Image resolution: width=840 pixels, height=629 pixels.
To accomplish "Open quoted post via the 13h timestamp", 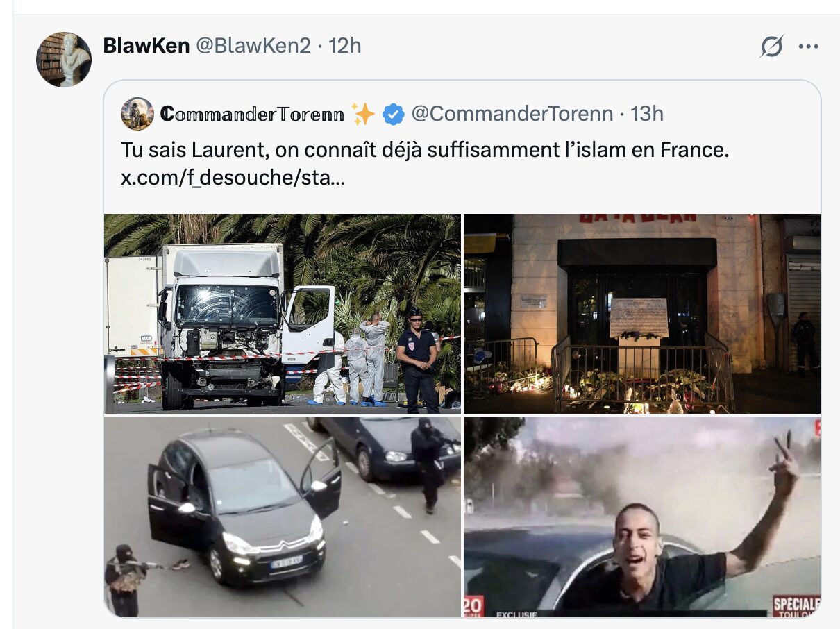I will [647, 114].
